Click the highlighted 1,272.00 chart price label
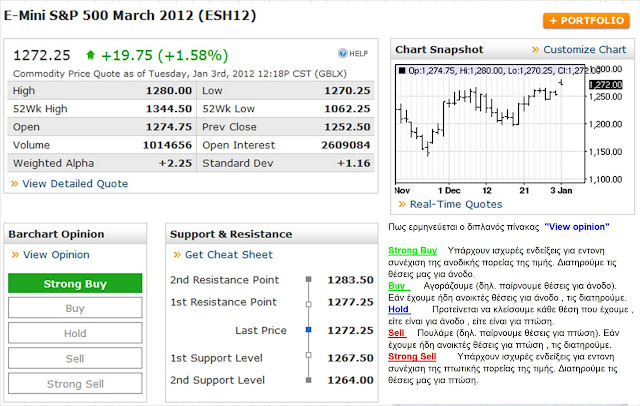The height and width of the screenshot is (406, 640). (606, 84)
